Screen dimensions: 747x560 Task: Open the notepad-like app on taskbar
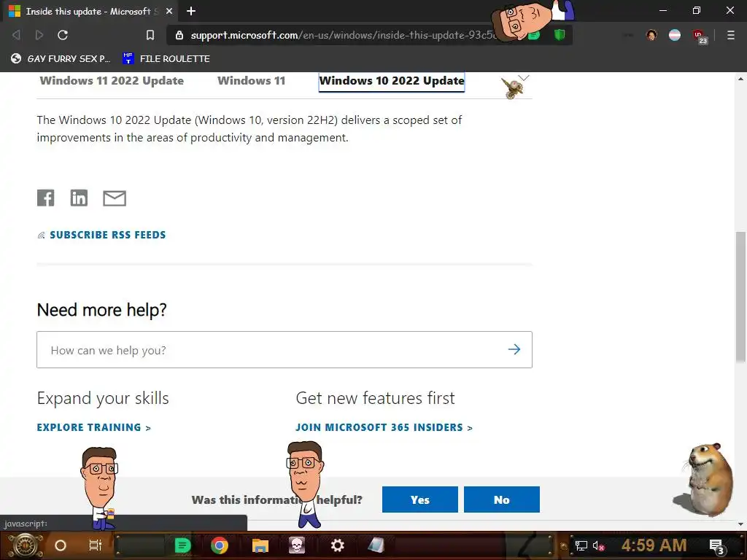tap(376, 545)
